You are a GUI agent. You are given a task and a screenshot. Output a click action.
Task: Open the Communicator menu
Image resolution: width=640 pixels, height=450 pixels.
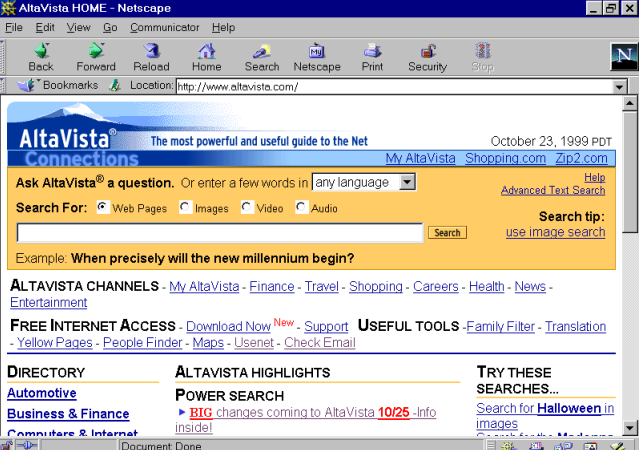164,28
